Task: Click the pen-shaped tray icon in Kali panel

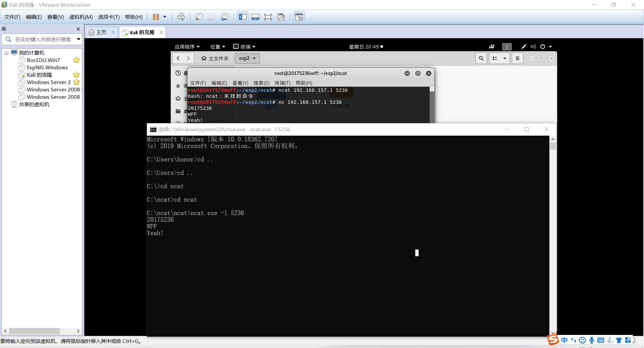Action: [x=523, y=47]
